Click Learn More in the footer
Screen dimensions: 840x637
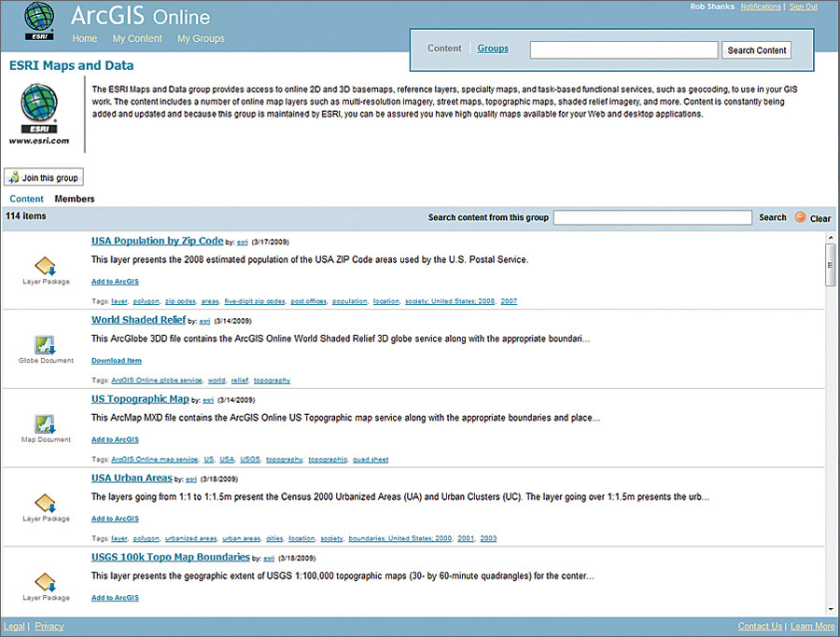[x=812, y=627]
